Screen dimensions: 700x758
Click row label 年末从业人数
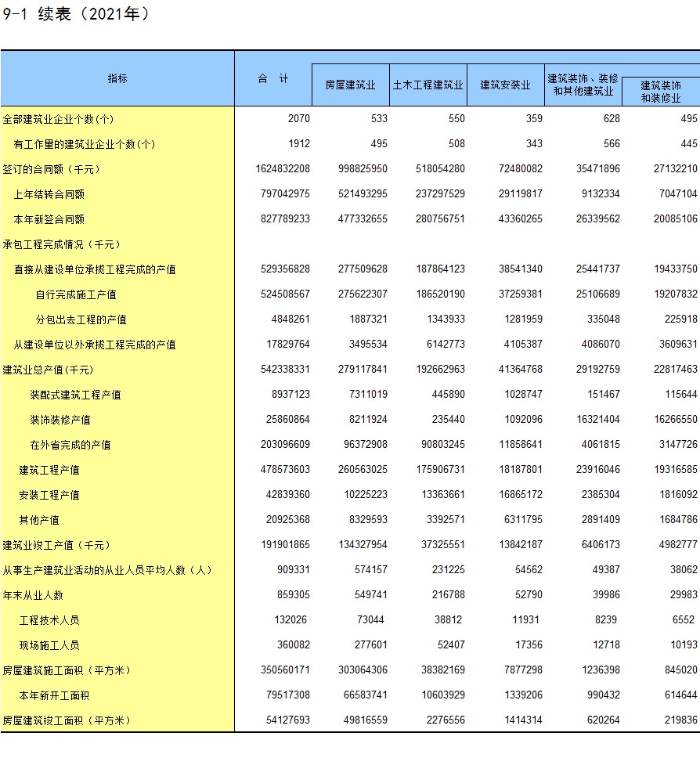point(33,596)
